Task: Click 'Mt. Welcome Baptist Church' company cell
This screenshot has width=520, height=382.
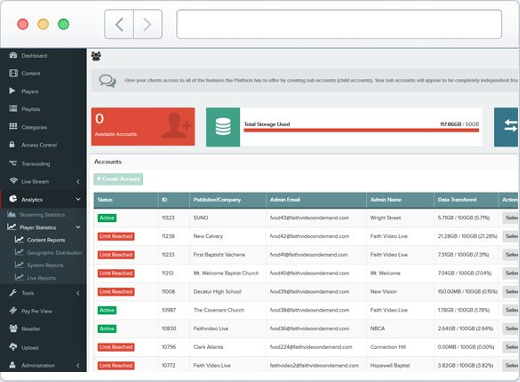Action: click(x=226, y=273)
